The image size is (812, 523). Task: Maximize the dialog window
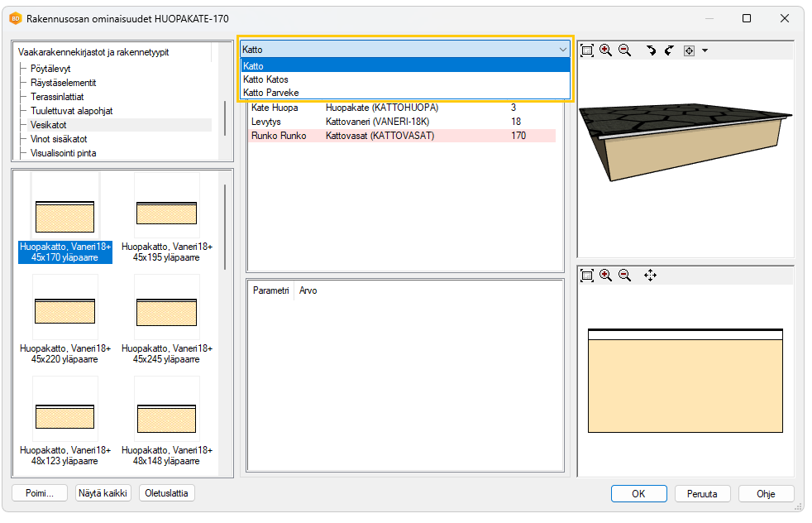(746, 19)
